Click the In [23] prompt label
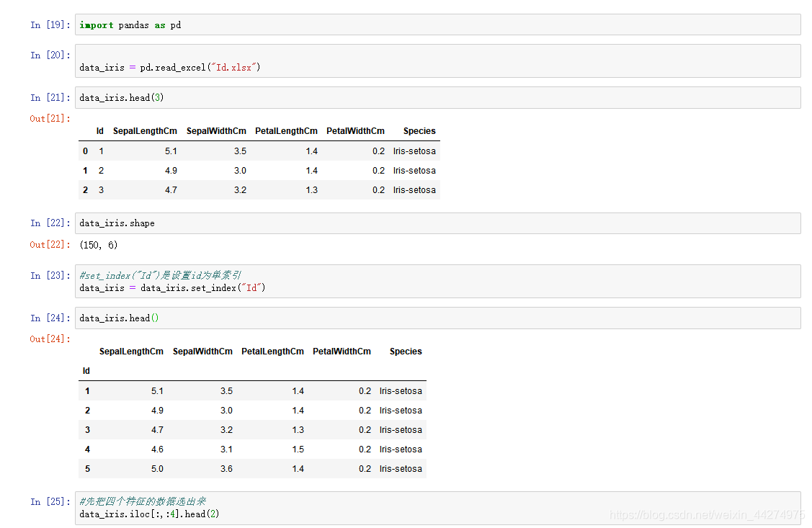 coord(50,275)
